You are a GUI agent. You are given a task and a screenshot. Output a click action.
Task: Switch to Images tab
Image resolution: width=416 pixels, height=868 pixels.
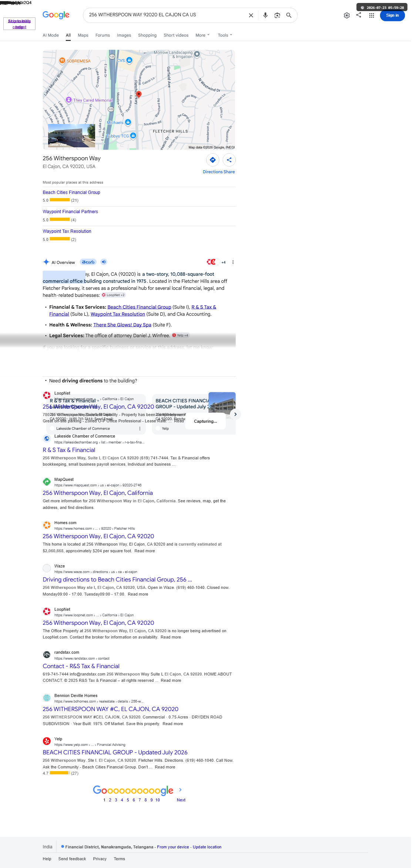pos(124,35)
